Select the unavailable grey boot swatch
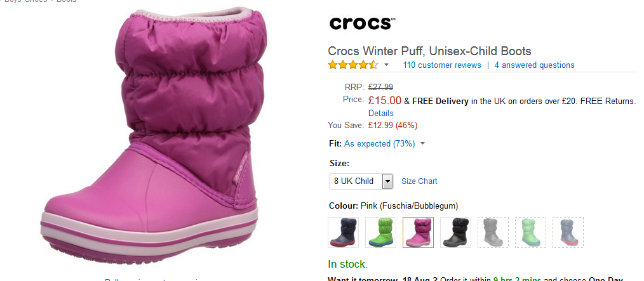Viewport: 644px width, 281px height. (x=493, y=233)
